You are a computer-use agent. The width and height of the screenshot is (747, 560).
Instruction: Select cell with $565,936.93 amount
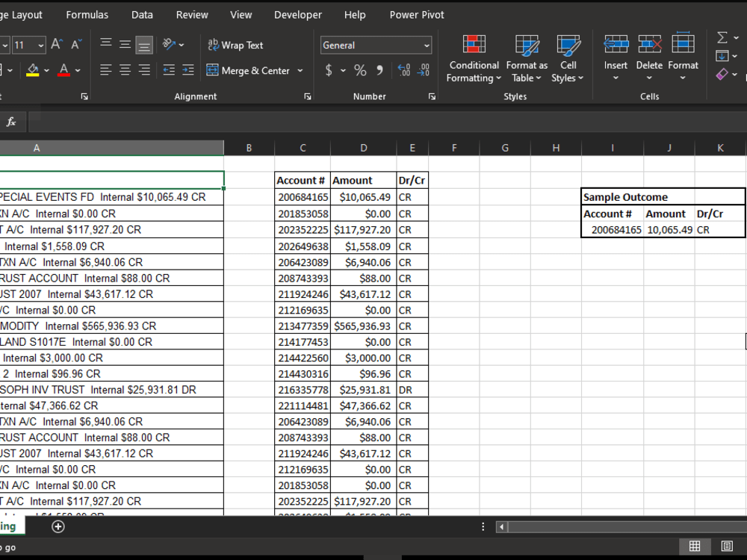click(x=363, y=326)
